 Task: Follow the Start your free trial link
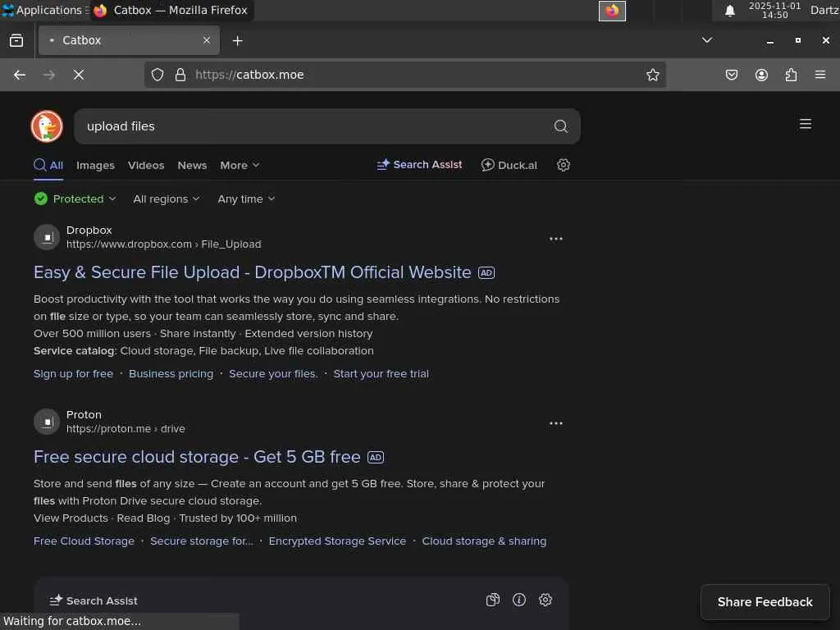point(381,374)
